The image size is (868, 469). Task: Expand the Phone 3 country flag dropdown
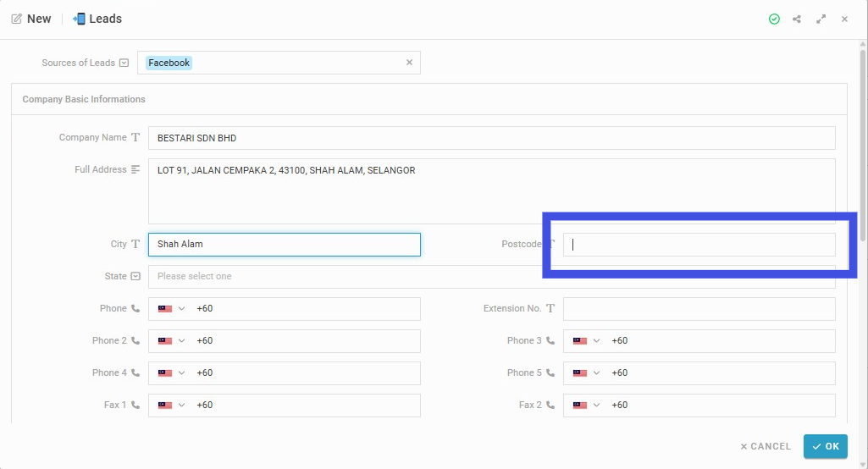pos(586,340)
